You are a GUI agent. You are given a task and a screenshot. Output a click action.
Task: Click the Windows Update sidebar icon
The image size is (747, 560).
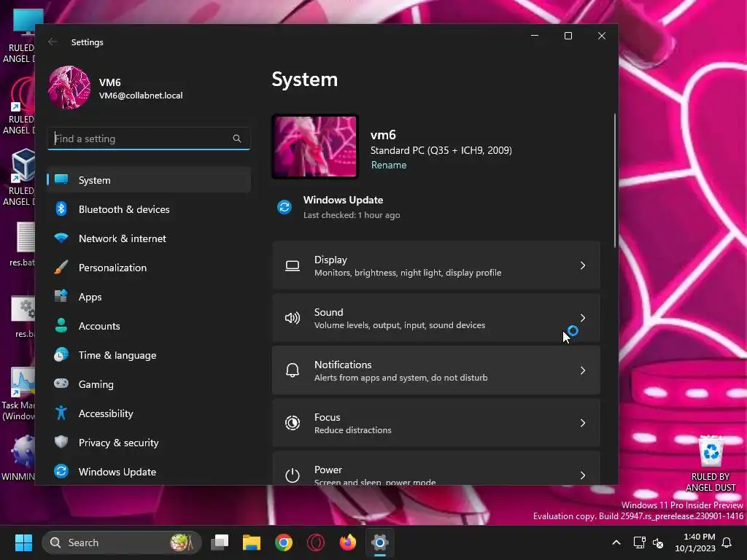coord(61,472)
